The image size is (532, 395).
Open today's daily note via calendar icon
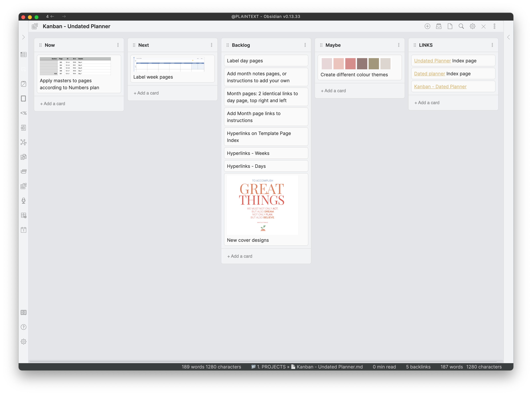click(x=23, y=230)
